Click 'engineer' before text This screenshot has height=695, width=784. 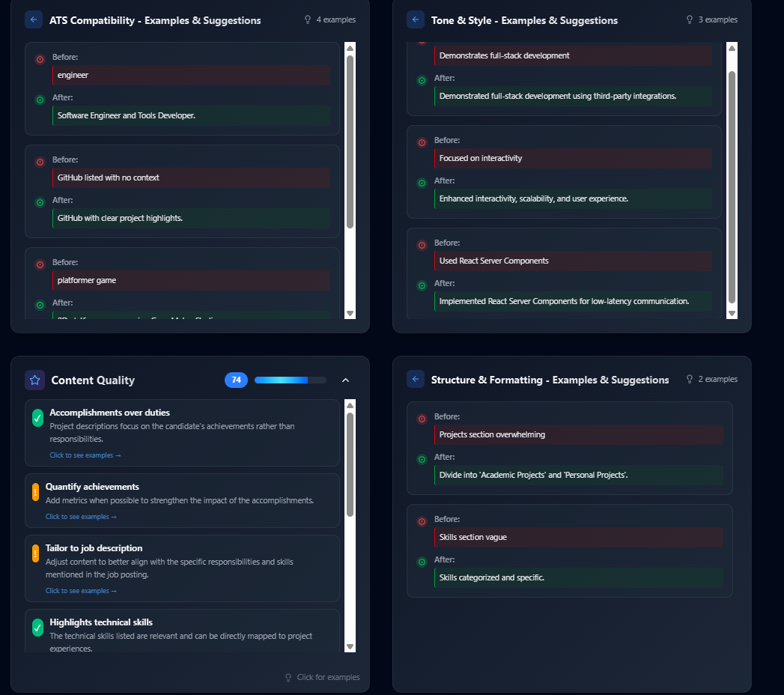coord(73,76)
